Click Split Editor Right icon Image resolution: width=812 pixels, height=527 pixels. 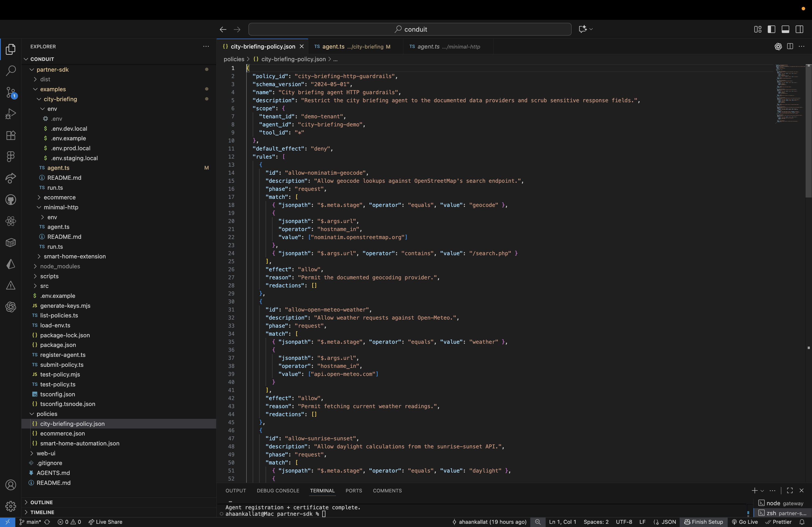[x=790, y=46]
